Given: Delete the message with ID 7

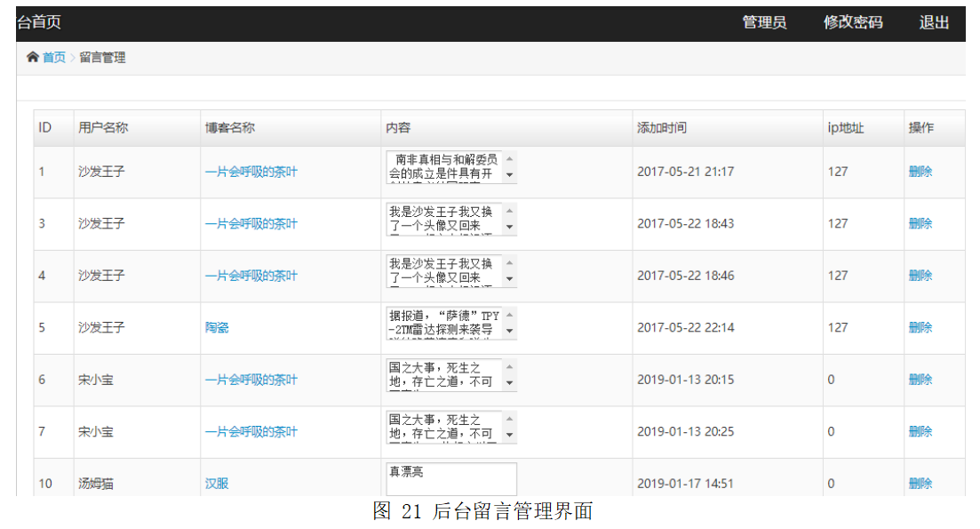Looking at the screenshot, I should pos(920,431).
